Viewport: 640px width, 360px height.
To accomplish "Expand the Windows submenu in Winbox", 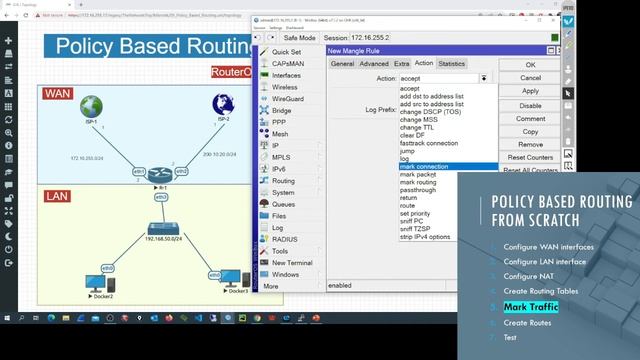I will point(292,275).
